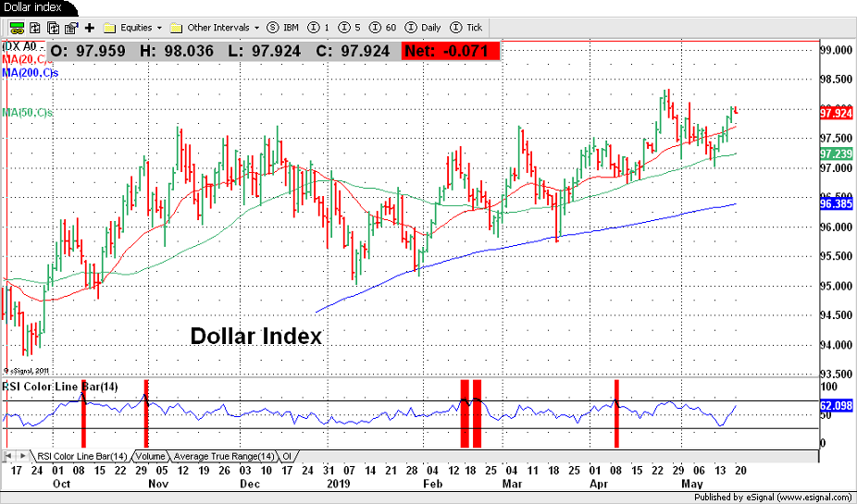Click the 99.000 price axis label
The height and width of the screenshot is (504, 857).
837,50
